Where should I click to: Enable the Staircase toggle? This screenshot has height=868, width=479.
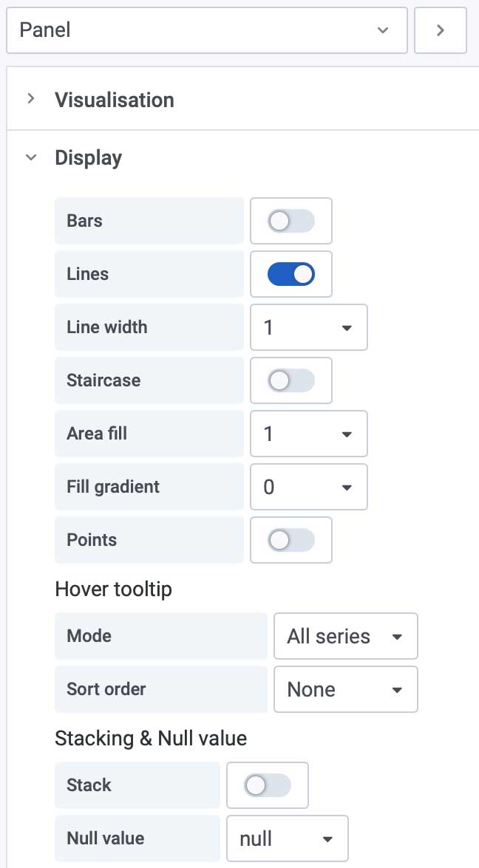pos(291,380)
